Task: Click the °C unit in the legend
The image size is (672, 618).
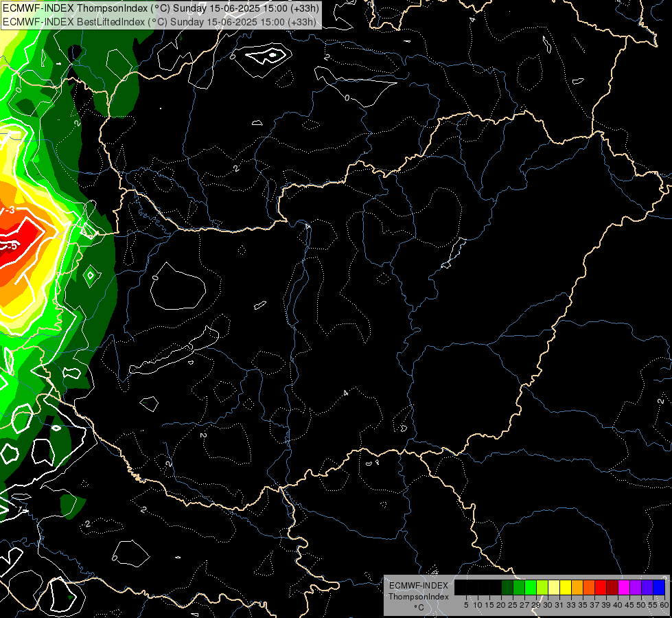Action: (x=419, y=607)
